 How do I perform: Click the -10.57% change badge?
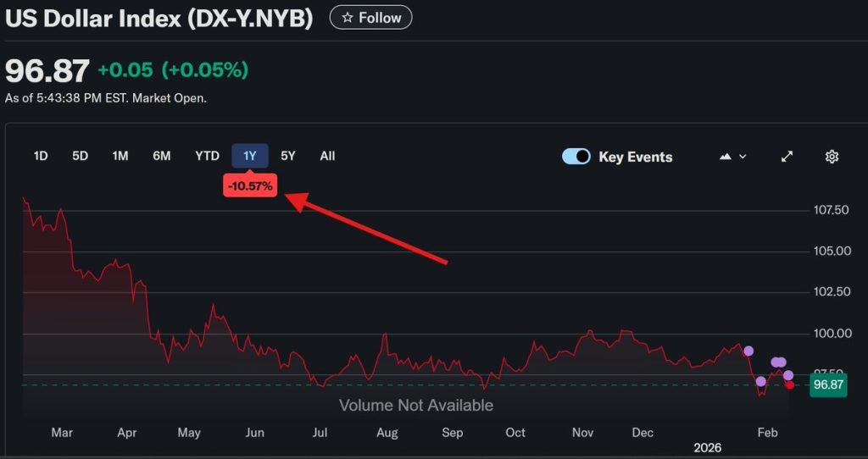tap(250, 185)
